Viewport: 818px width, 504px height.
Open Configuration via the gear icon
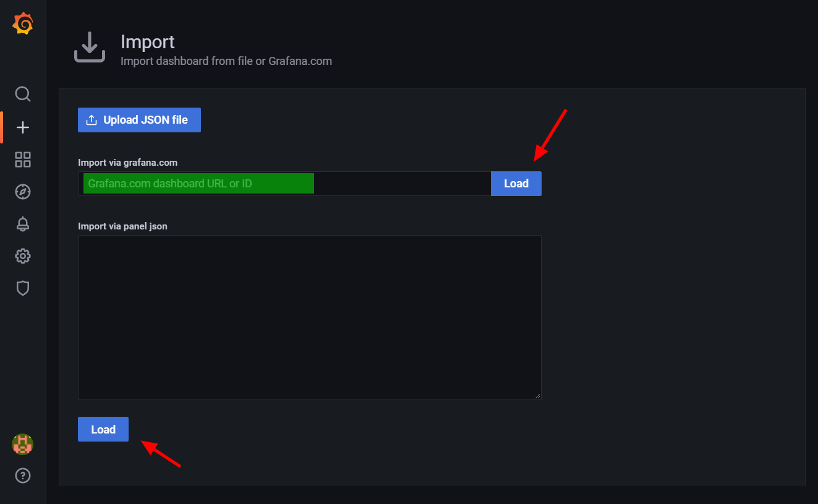[x=23, y=256]
